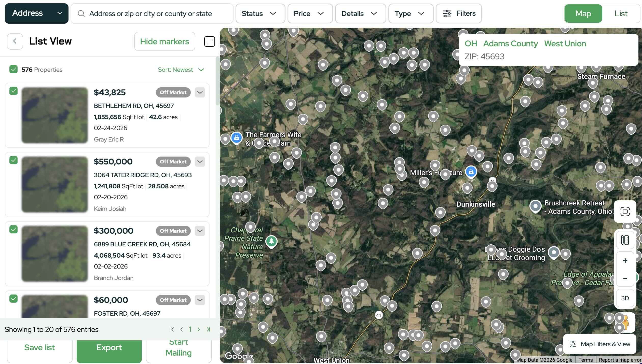Viewport: 642px width, 364px height.
Task: Expand the $300,000 Blue Creek Rd listing chevron
Action: pyautogui.click(x=200, y=231)
